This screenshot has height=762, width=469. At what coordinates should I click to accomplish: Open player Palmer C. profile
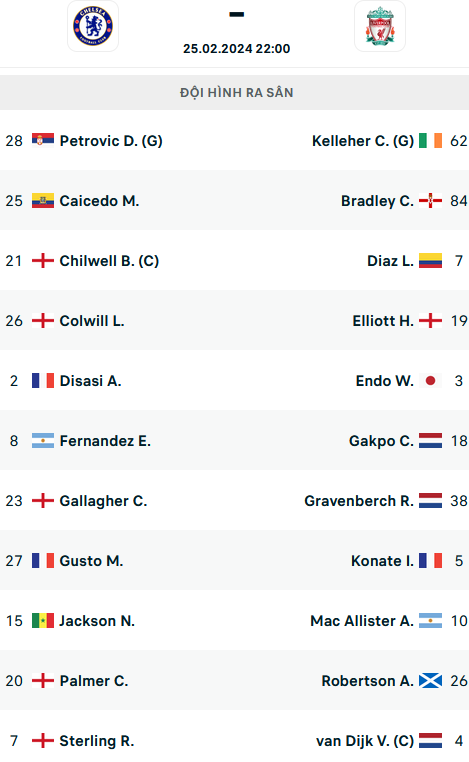pyautogui.click(x=94, y=681)
